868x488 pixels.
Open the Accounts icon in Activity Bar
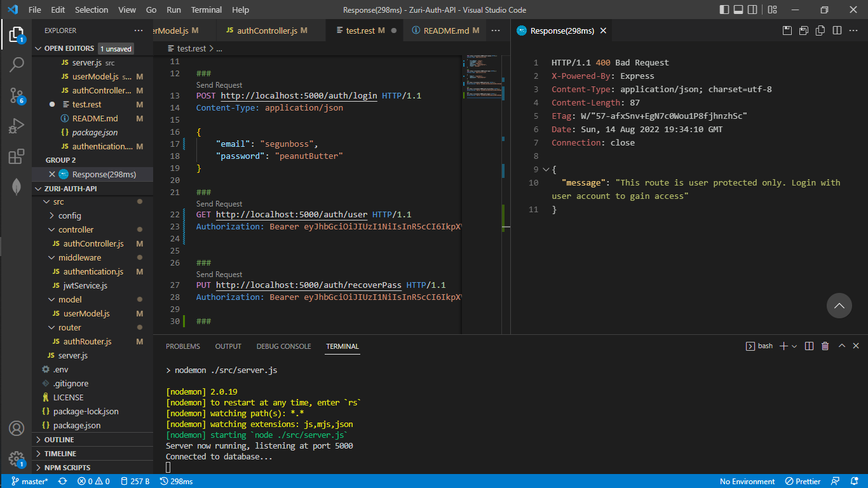(16, 428)
